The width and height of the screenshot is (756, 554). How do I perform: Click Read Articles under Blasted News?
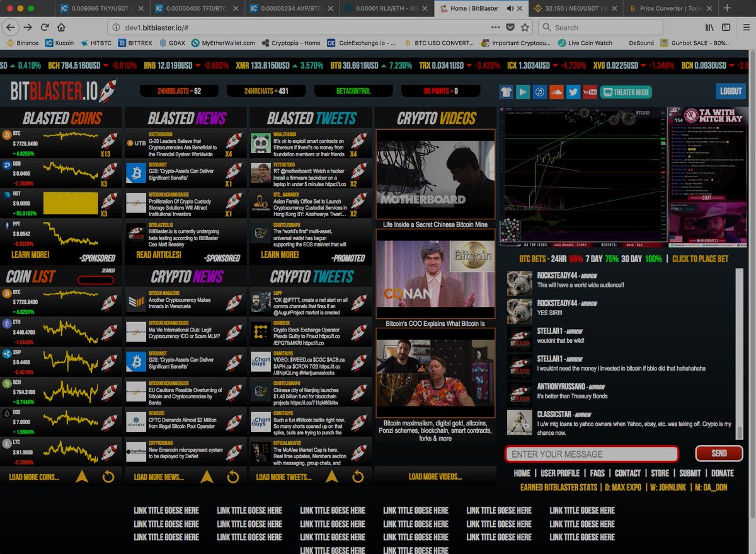coord(159,255)
